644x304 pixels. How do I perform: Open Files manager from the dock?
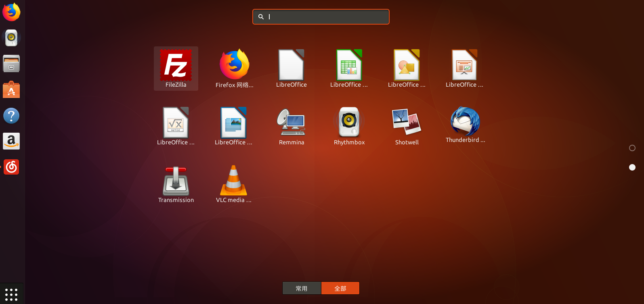click(11, 64)
